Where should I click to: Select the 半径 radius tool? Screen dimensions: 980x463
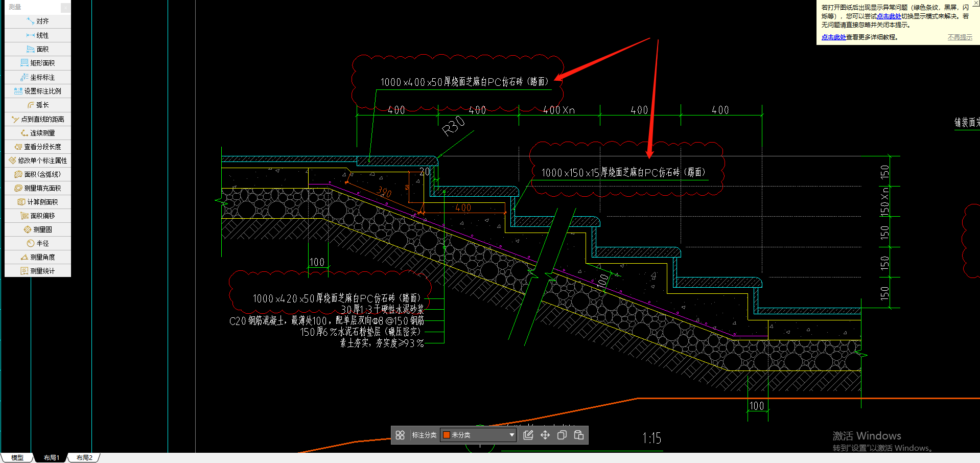38,243
